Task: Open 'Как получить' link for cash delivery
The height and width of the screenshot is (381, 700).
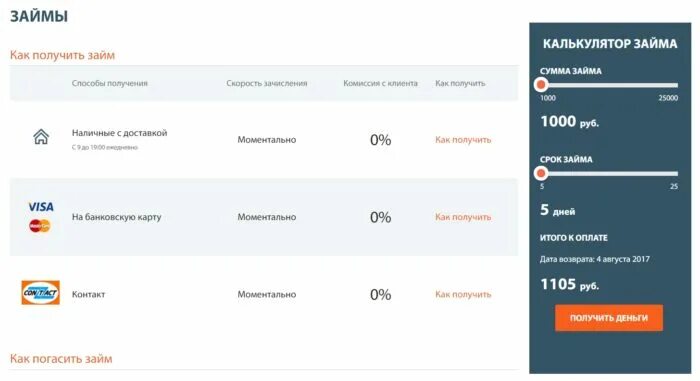Action: 463,140
